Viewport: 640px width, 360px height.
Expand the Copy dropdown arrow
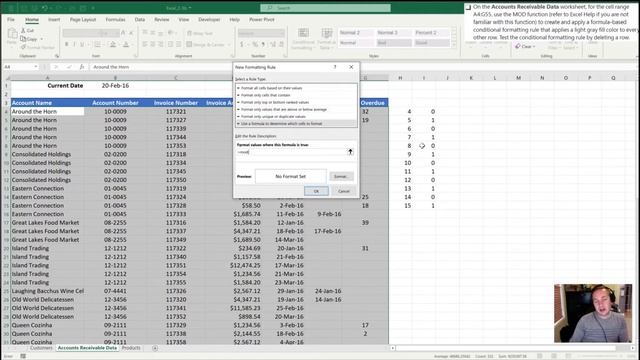click(x=42, y=39)
